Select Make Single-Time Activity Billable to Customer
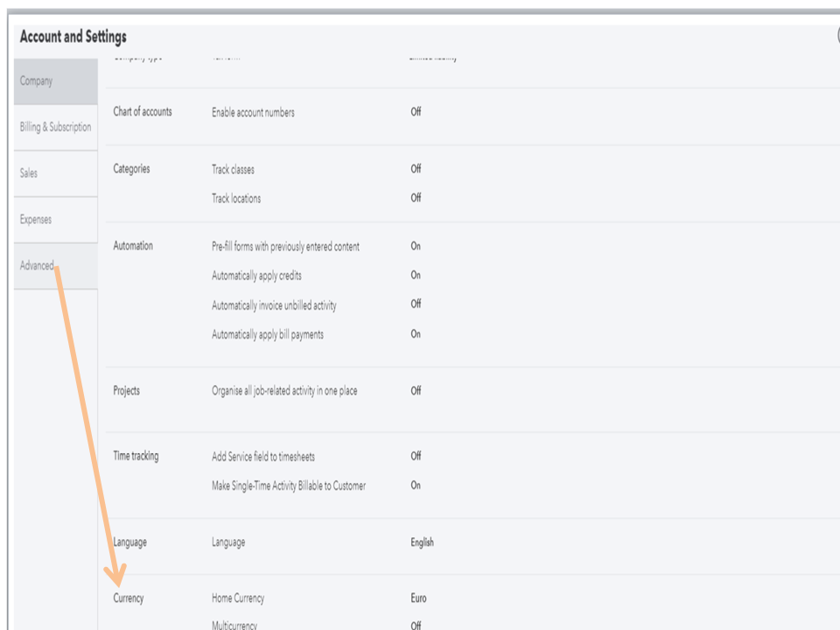This screenshot has width=840, height=630. click(289, 486)
